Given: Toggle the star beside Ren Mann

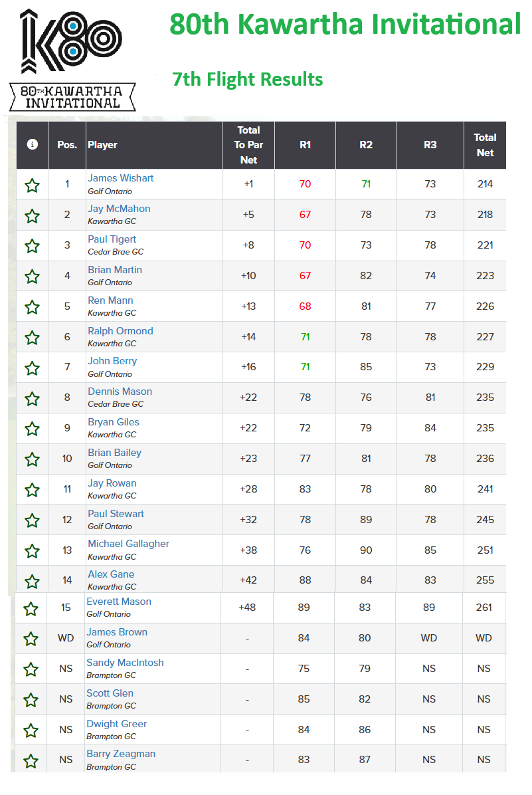Looking at the screenshot, I should 33,307.
